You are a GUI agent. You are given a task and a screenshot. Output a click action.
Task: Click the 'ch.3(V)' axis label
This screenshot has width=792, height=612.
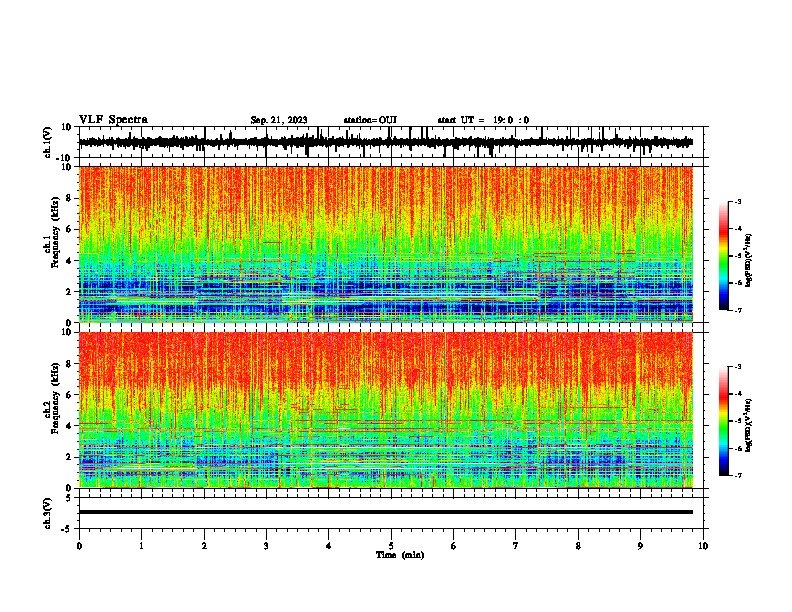pos(48,513)
